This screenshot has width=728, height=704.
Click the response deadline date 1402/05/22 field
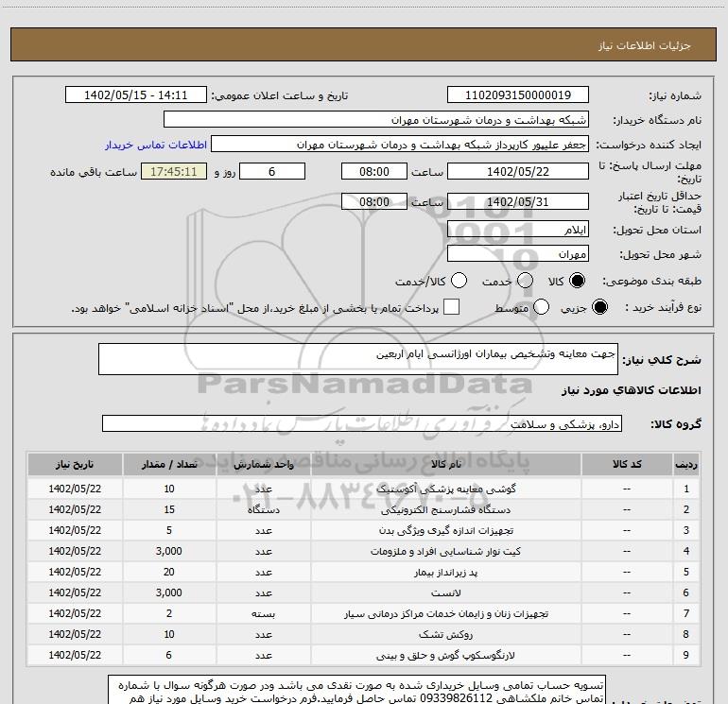pyautogui.click(x=518, y=171)
